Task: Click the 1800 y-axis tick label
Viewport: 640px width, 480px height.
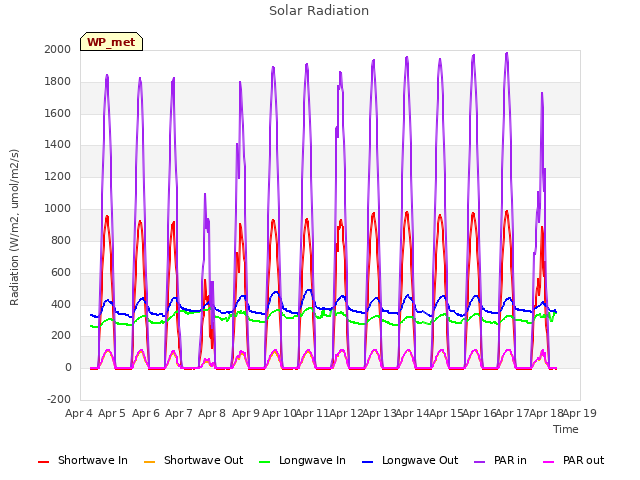Action: 58,82
